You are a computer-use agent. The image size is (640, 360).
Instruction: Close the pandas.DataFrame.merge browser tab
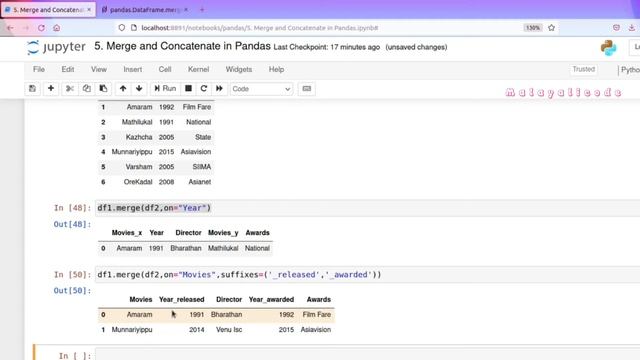tap(186, 9)
